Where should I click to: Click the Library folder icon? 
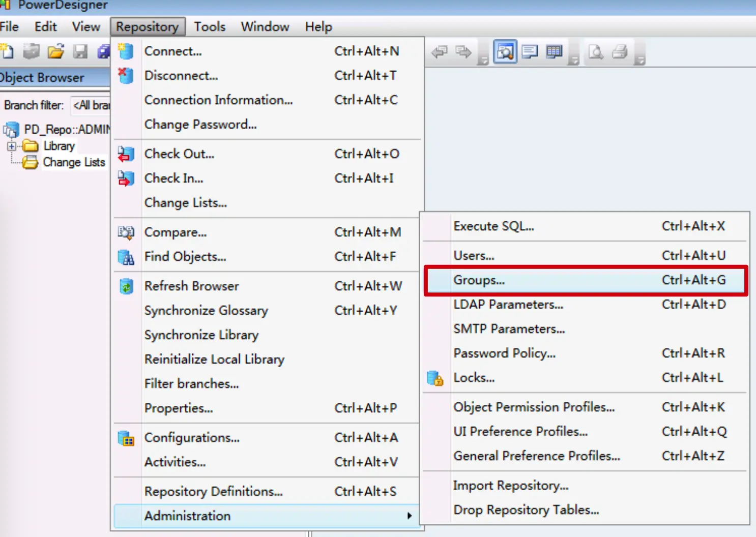31,146
